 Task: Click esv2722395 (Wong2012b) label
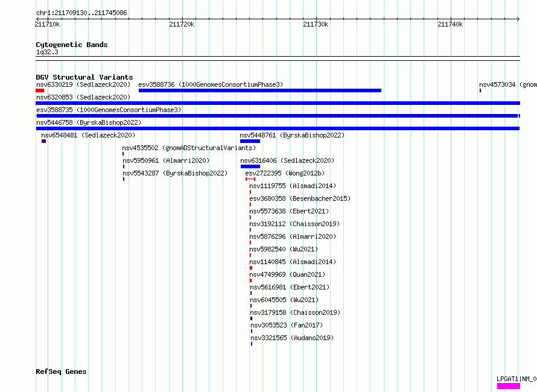click(x=285, y=173)
